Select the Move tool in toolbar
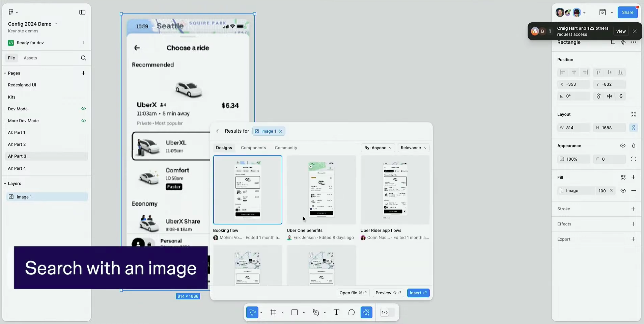This screenshot has width=644, height=324. coord(252,313)
